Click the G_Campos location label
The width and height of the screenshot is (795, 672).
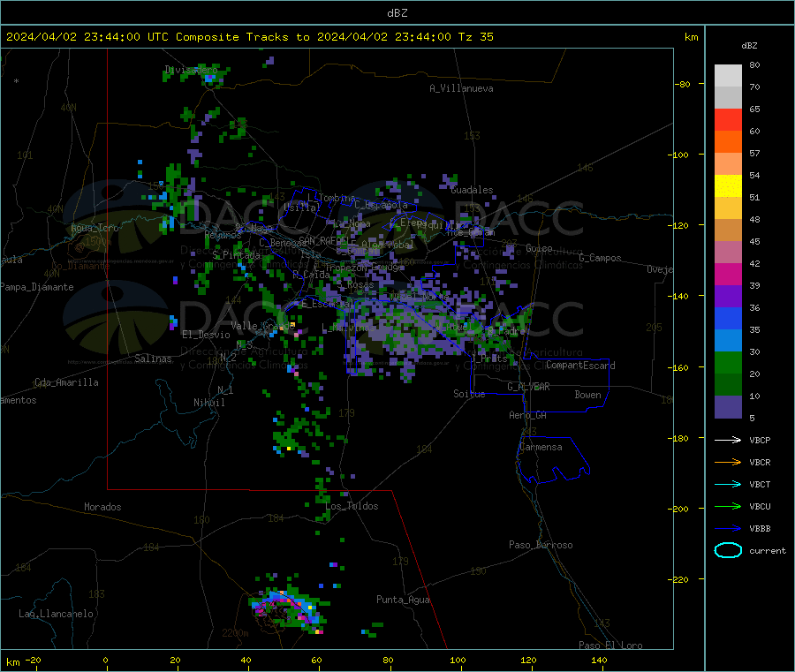[x=600, y=258]
